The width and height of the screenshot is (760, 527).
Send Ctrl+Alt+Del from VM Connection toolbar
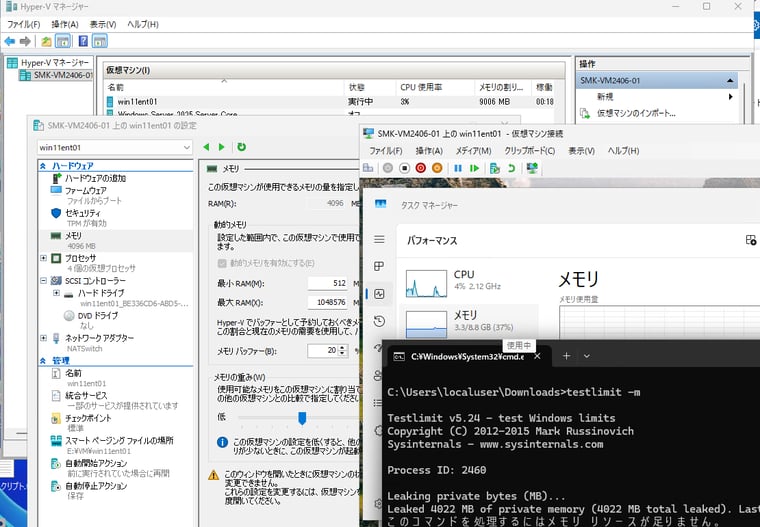368,168
